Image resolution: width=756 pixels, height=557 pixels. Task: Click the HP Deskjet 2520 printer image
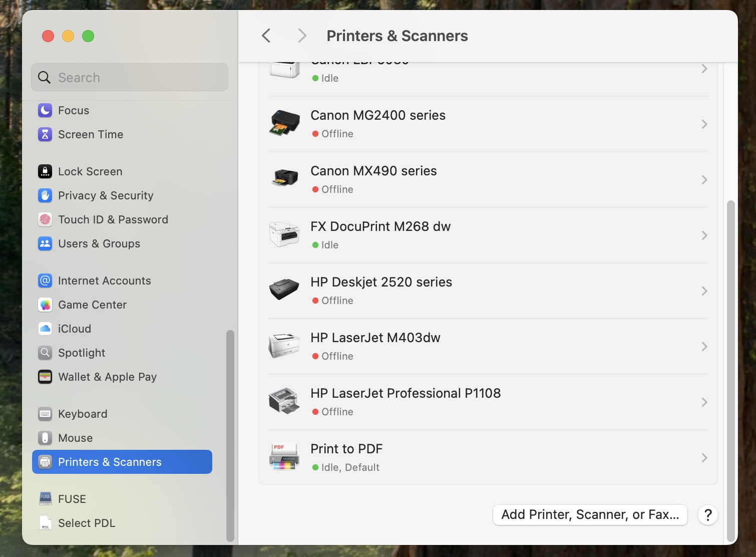point(284,289)
